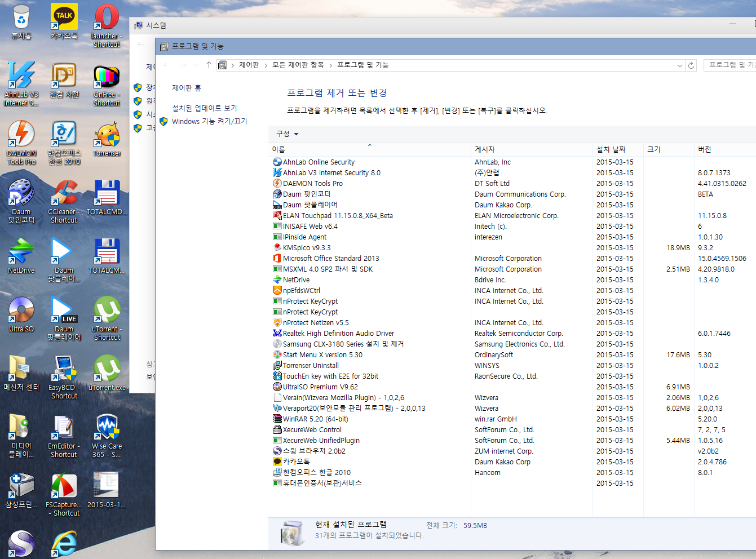The height and width of the screenshot is (559, 756).
Task: Open Wise Care 365 desktop icon
Action: [107, 435]
